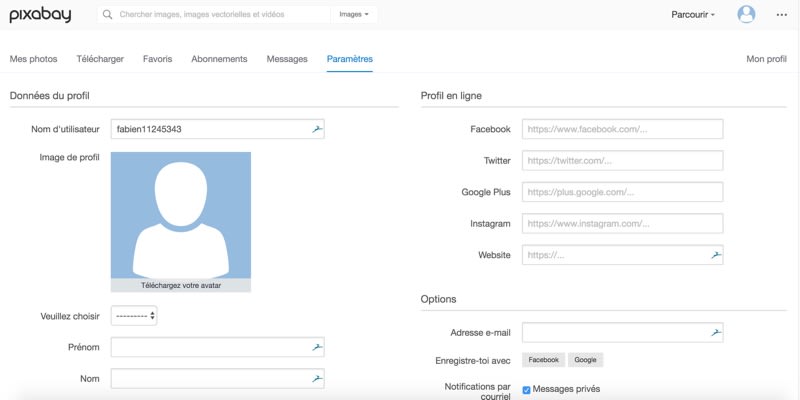Click autofill icon in Adresse e-mail field
800x400 pixels.
[x=716, y=333]
